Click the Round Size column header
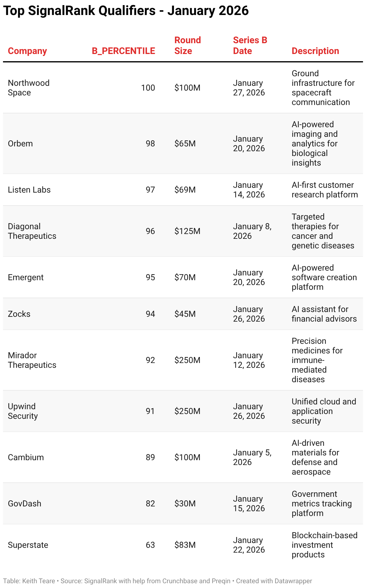The image size is (366, 588). coord(187,46)
